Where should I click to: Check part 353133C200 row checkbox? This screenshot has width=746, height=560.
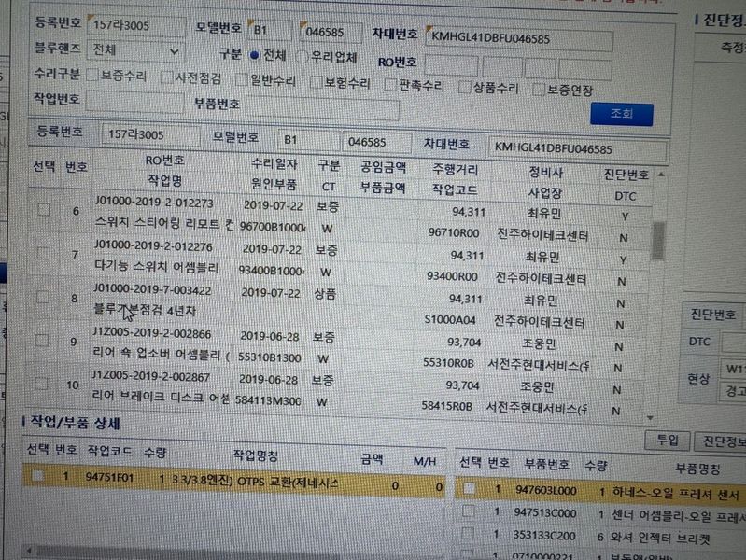pos(468,533)
